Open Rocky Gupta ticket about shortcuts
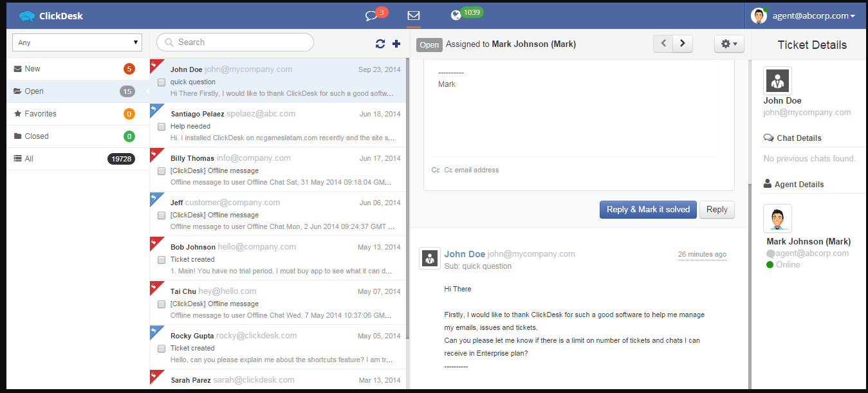 (278, 347)
